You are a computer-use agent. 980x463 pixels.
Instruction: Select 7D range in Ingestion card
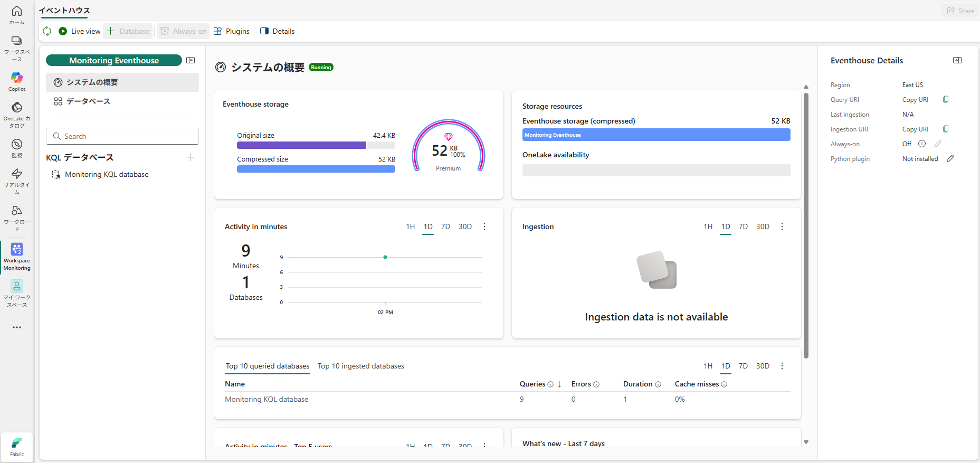tap(743, 226)
